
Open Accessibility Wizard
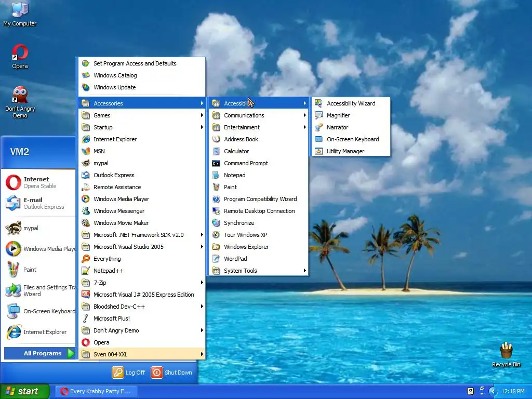(351, 103)
